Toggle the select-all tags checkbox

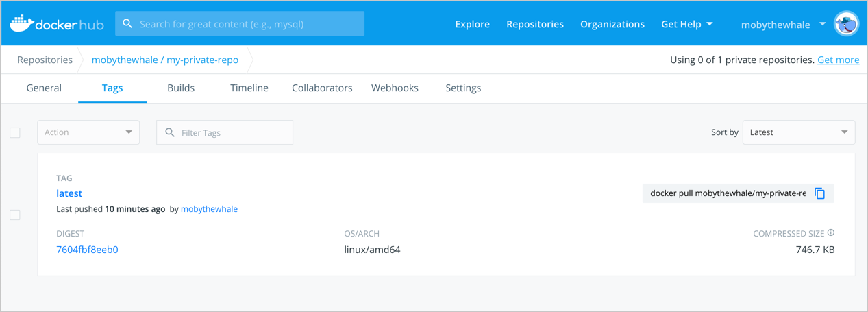[x=15, y=132]
